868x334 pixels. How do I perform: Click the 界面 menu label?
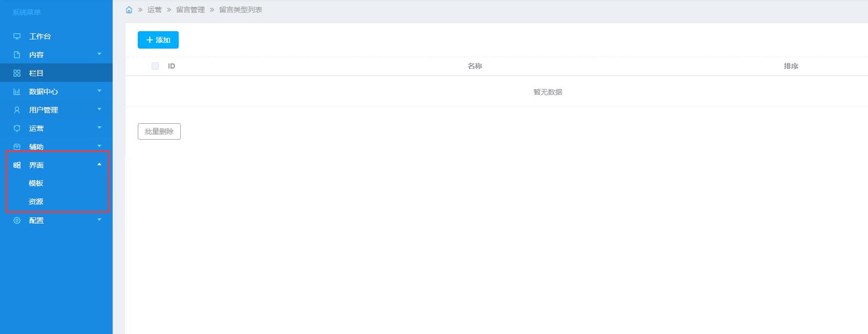coord(36,165)
